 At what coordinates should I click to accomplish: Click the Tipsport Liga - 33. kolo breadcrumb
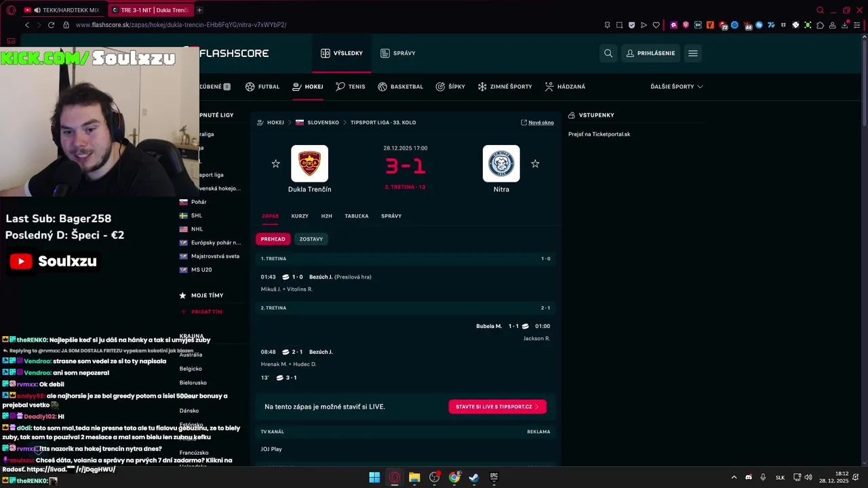[383, 123]
